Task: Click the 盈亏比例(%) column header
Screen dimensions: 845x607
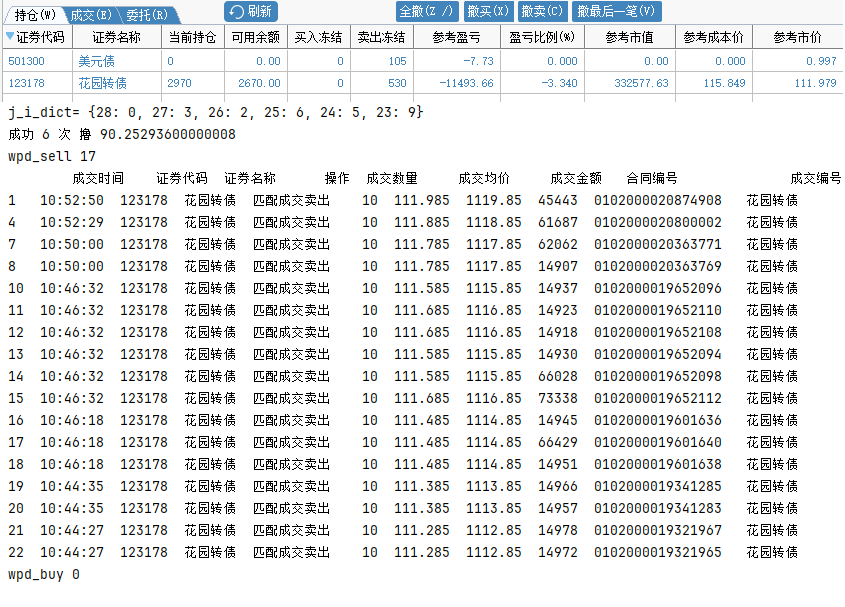Action: [x=542, y=37]
